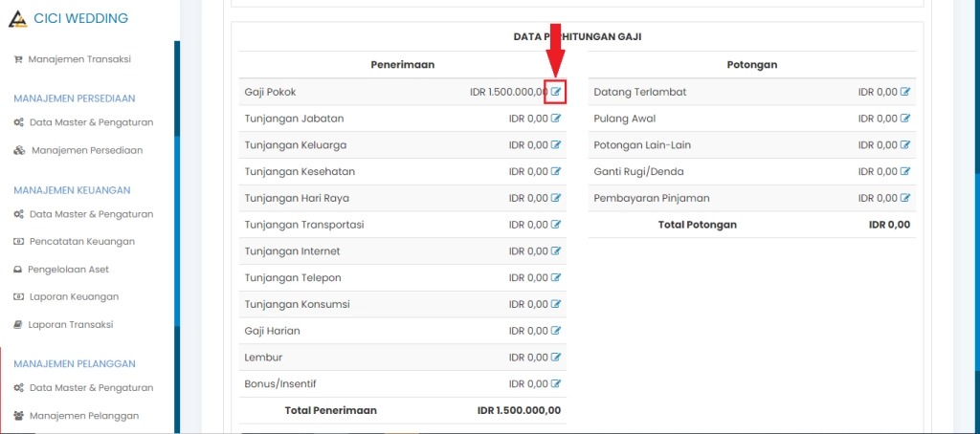Click the Total Potongan label
Screen dimensions: 980x434
[698, 225]
